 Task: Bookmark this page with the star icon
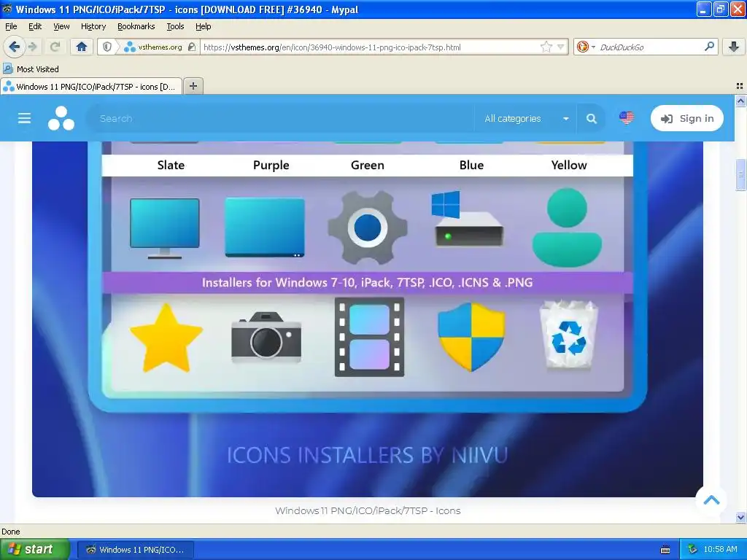tap(546, 47)
